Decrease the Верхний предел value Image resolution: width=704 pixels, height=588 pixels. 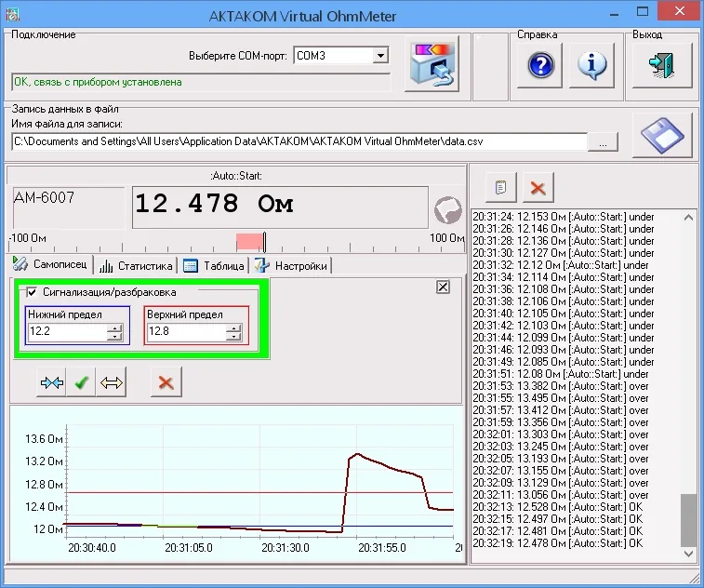[x=233, y=336]
